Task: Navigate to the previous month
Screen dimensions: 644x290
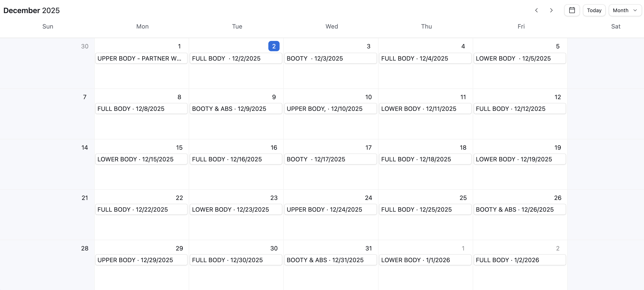Action: click(536, 10)
